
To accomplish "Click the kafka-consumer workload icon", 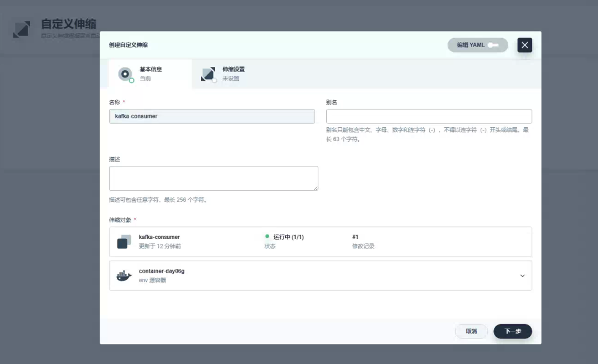I will tap(124, 242).
